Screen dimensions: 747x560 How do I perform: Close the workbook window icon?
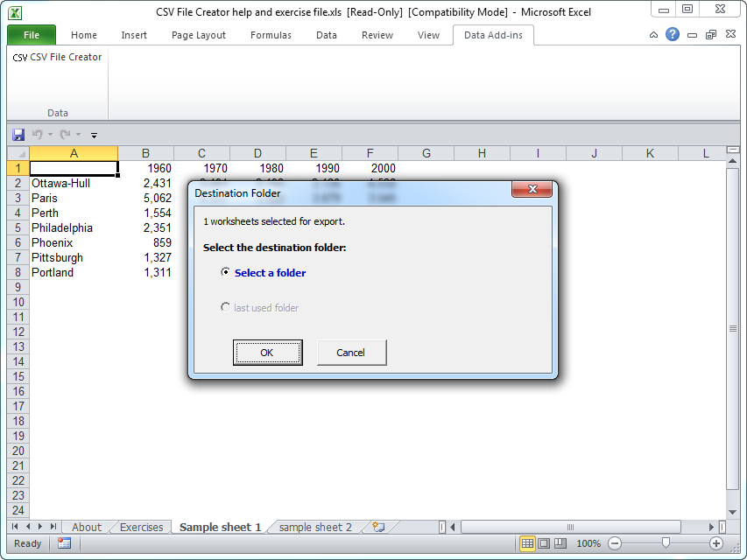(730, 34)
